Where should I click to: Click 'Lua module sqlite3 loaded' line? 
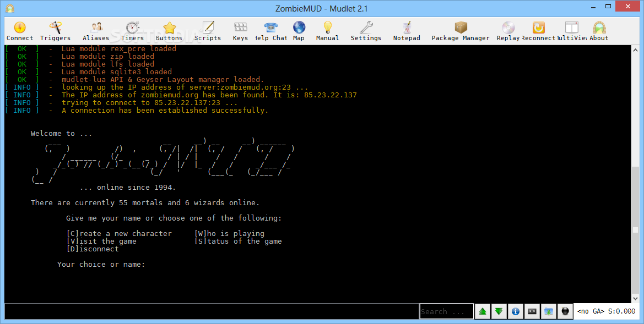point(117,72)
